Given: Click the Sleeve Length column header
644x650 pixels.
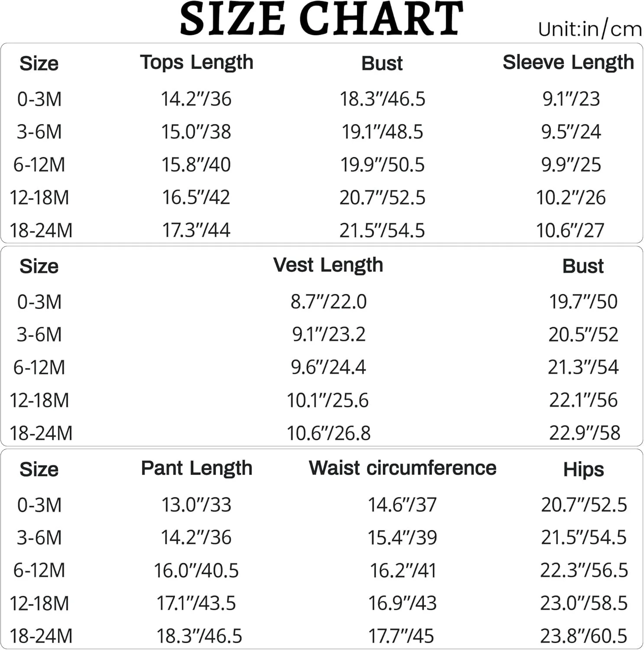Looking at the screenshot, I should (568, 63).
